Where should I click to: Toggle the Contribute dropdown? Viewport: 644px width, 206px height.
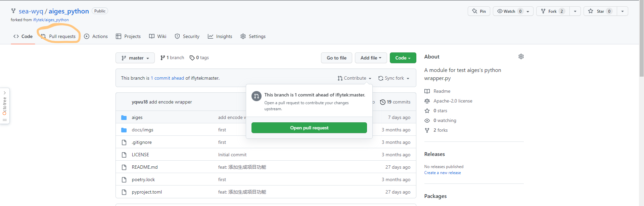pyautogui.click(x=355, y=78)
